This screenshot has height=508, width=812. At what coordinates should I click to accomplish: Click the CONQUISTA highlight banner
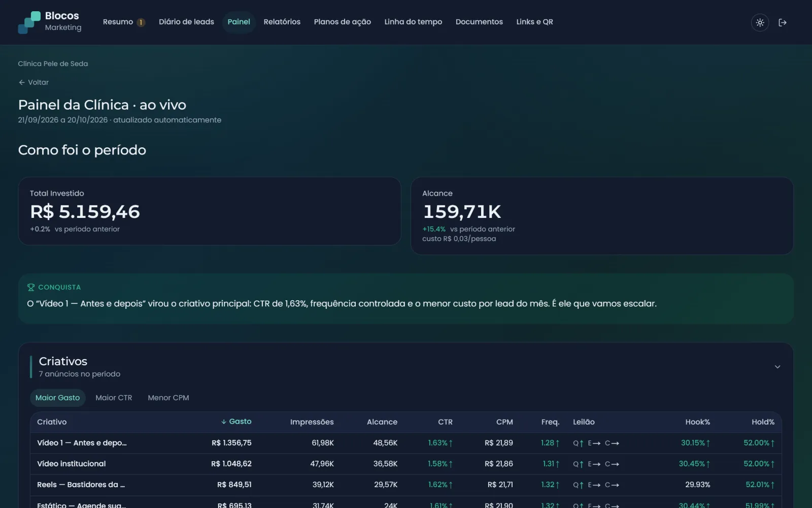tap(405, 298)
